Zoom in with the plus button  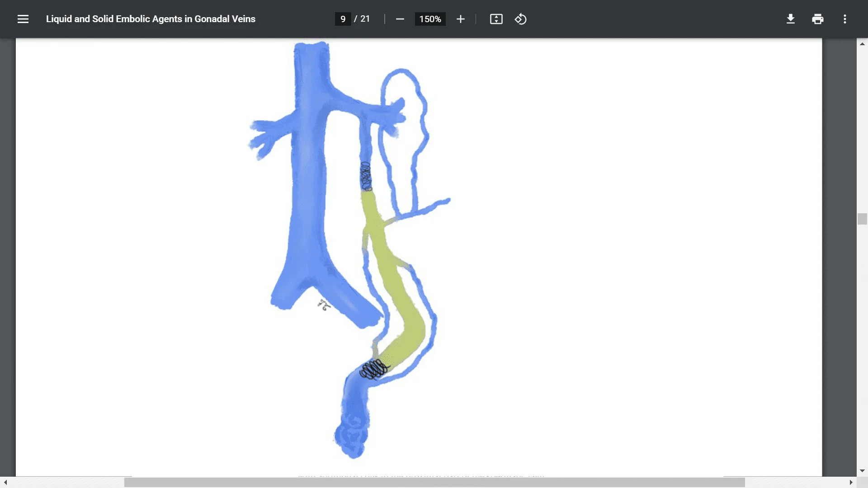(x=460, y=19)
